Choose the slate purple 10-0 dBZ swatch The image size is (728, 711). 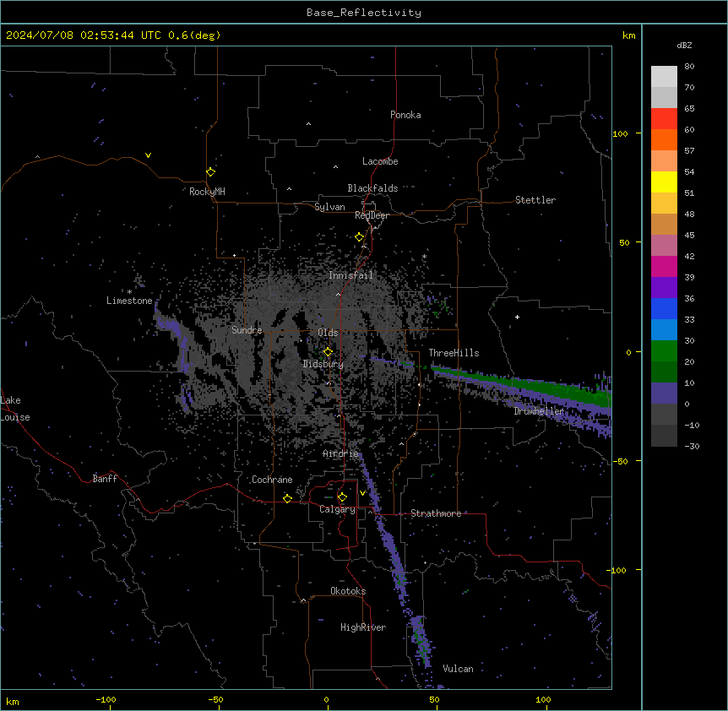click(x=664, y=393)
